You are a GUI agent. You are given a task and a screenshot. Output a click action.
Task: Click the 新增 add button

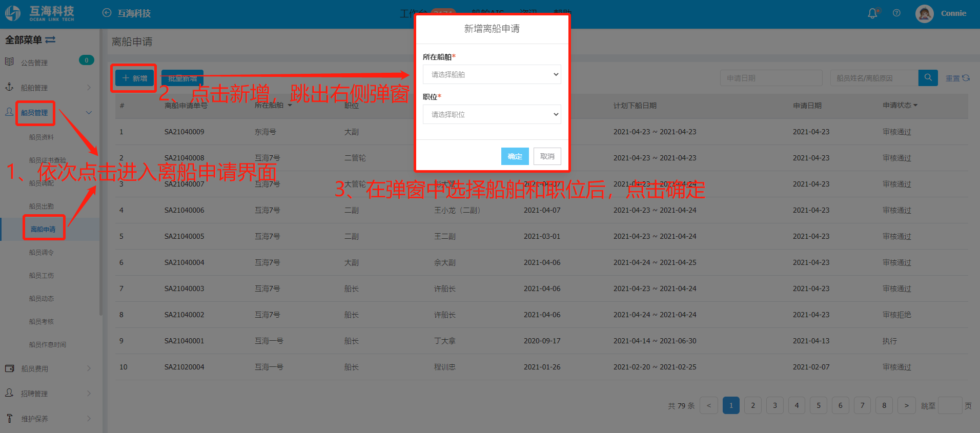point(134,78)
